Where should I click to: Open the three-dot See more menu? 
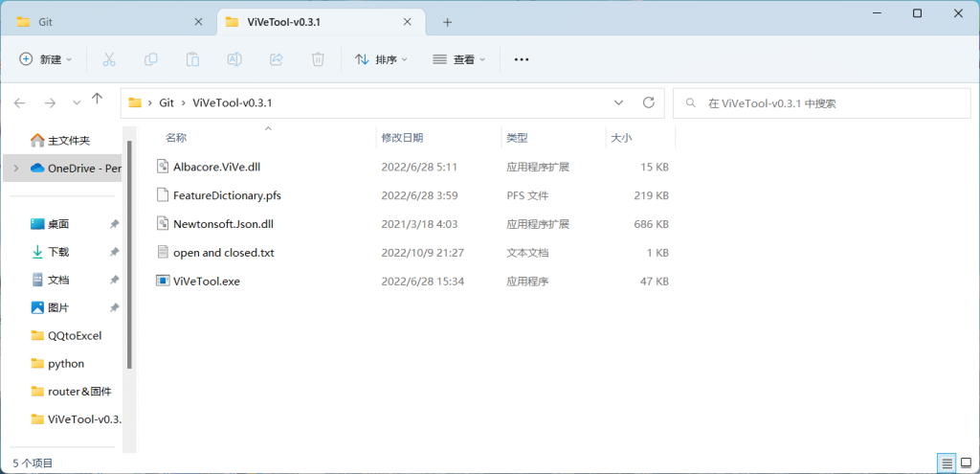[522, 59]
